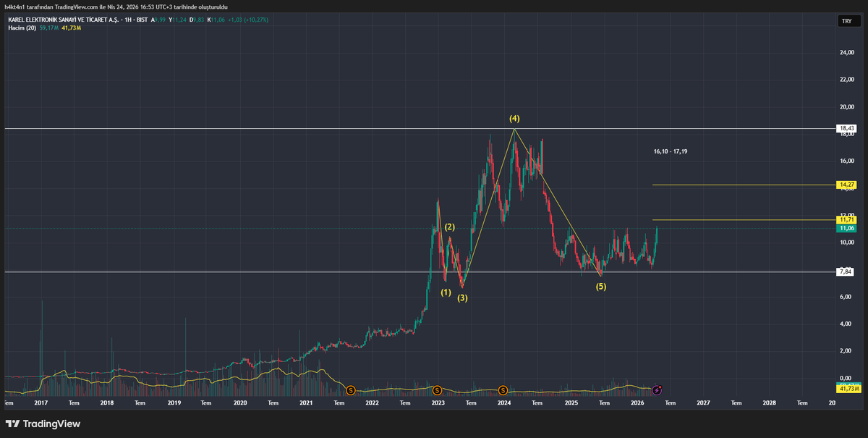
Task: Click the 2028 time axis label
Action: [x=770, y=403]
